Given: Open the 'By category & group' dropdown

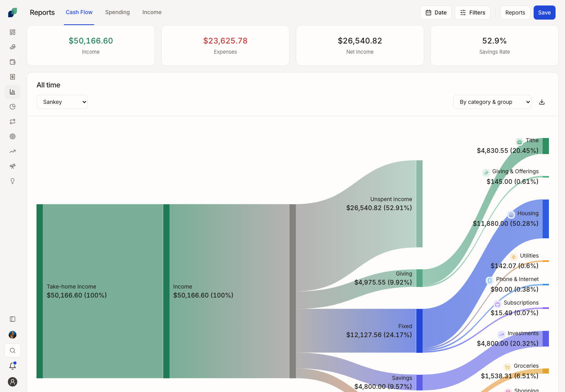Looking at the screenshot, I should point(492,102).
